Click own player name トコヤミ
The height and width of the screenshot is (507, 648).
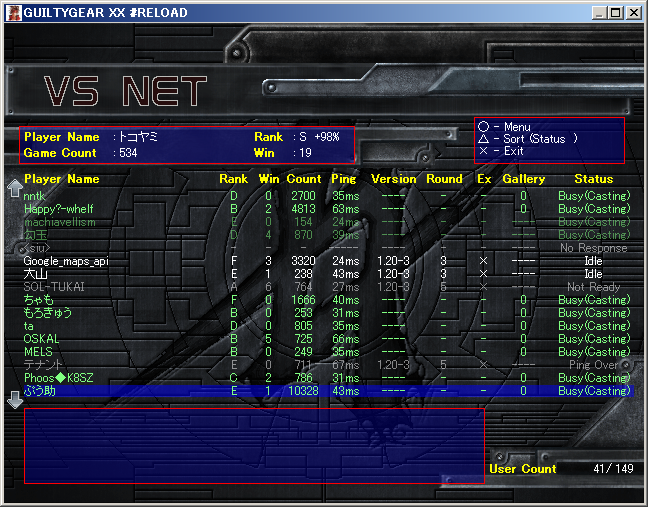click(138, 137)
